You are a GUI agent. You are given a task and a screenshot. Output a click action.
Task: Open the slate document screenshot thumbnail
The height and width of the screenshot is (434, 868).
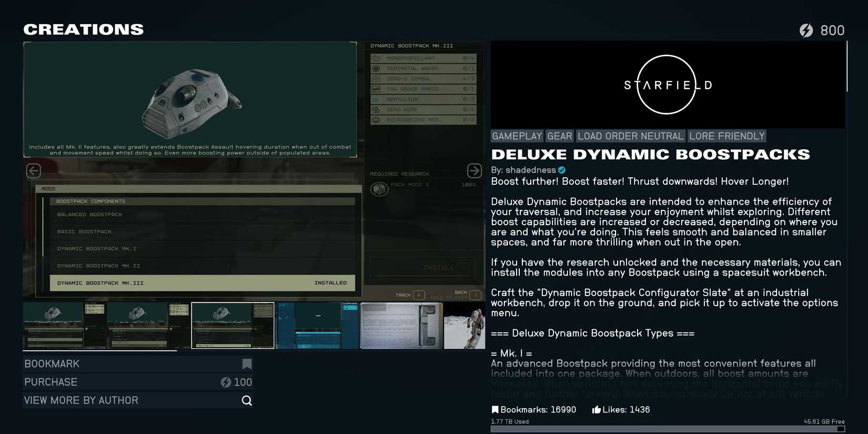[x=401, y=325]
